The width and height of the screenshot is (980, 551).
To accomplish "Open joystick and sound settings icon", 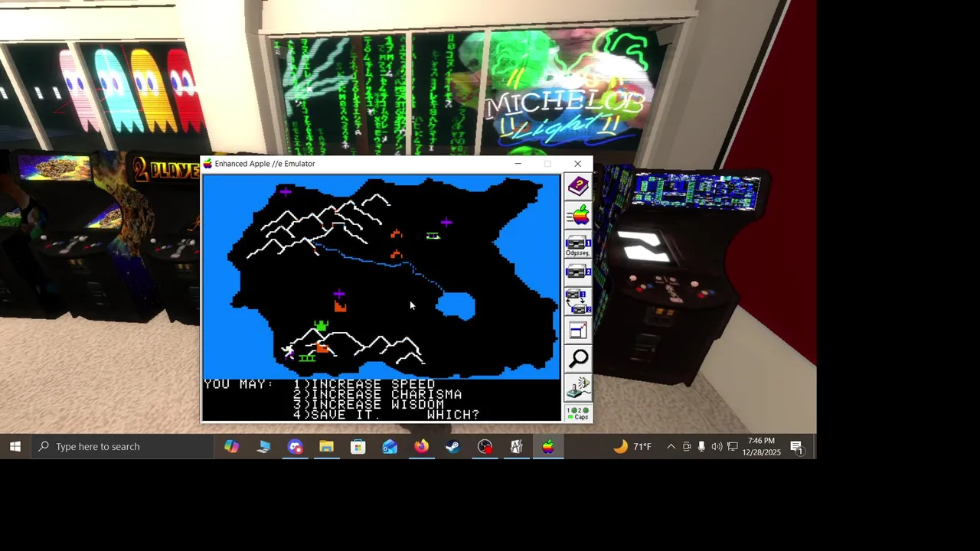I will (578, 387).
